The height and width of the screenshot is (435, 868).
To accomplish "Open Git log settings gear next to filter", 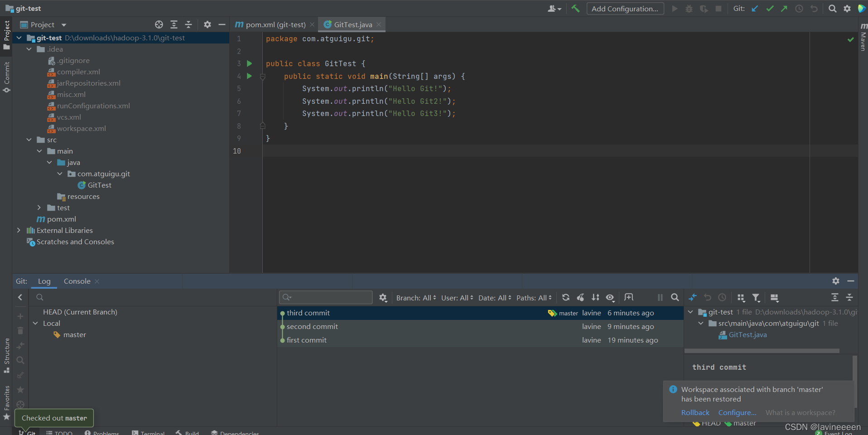I will click(383, 298).
